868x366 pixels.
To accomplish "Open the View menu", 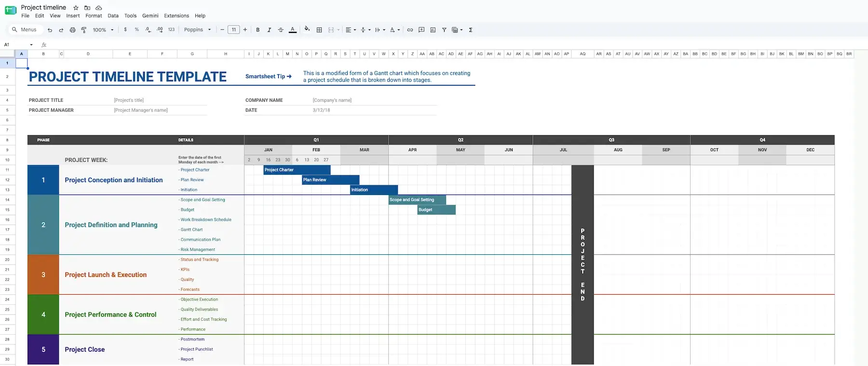I will coord(55,16).
